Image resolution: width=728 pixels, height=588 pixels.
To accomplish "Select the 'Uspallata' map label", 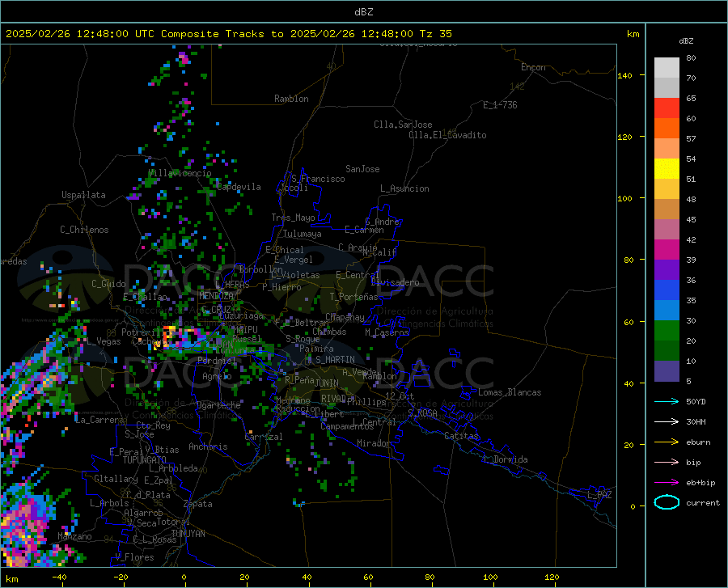I will [83, 195].
